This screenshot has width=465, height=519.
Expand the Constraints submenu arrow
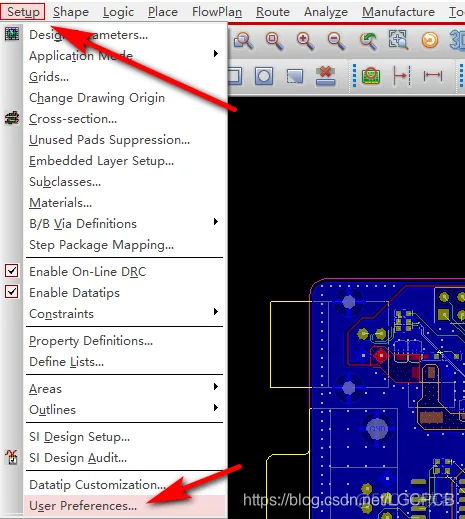pyautogui.click(x=216, y=312)
